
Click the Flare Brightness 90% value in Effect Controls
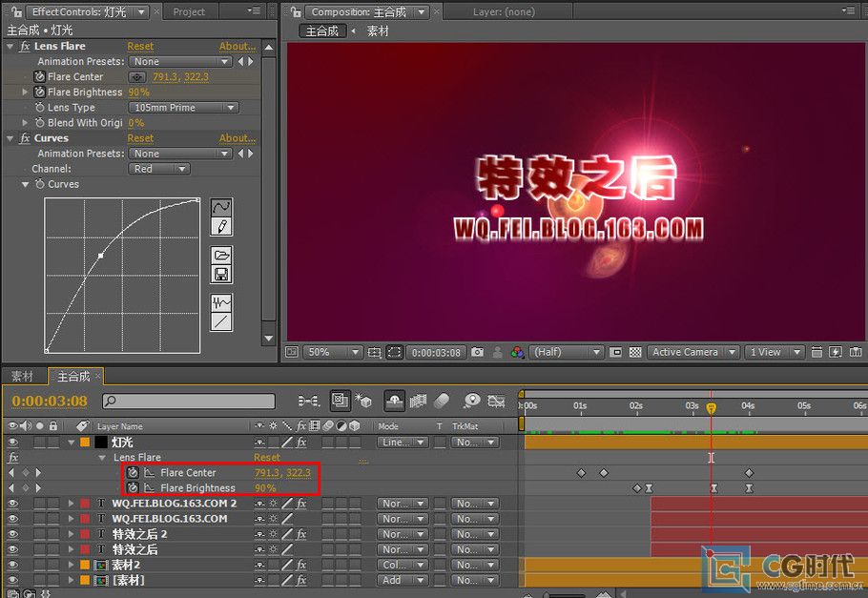coord(139,92)
